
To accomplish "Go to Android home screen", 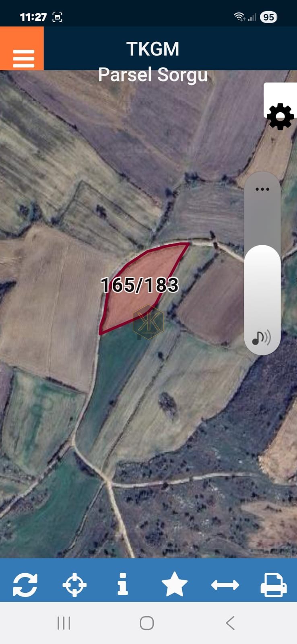I will click(147, 623).
